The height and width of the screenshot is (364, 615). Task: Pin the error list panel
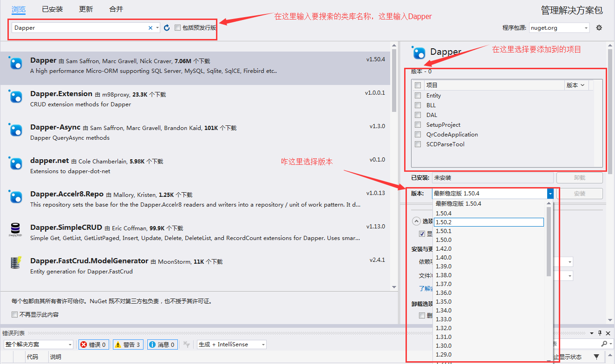tap(600, 333)
